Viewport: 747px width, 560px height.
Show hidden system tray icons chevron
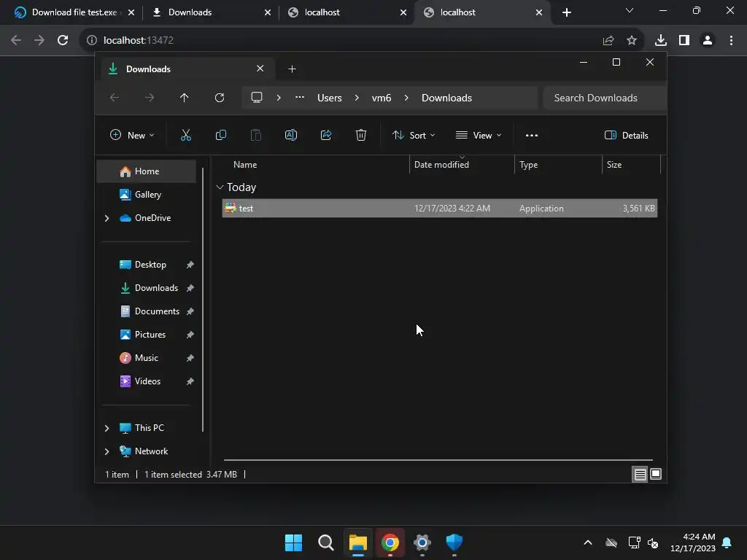588,542
